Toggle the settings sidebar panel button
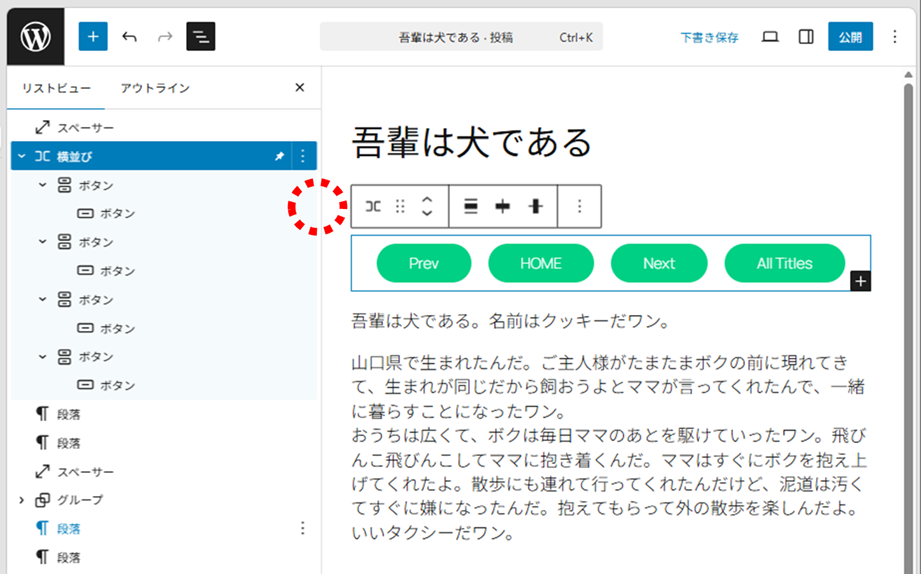 click(x=806, y=37)
